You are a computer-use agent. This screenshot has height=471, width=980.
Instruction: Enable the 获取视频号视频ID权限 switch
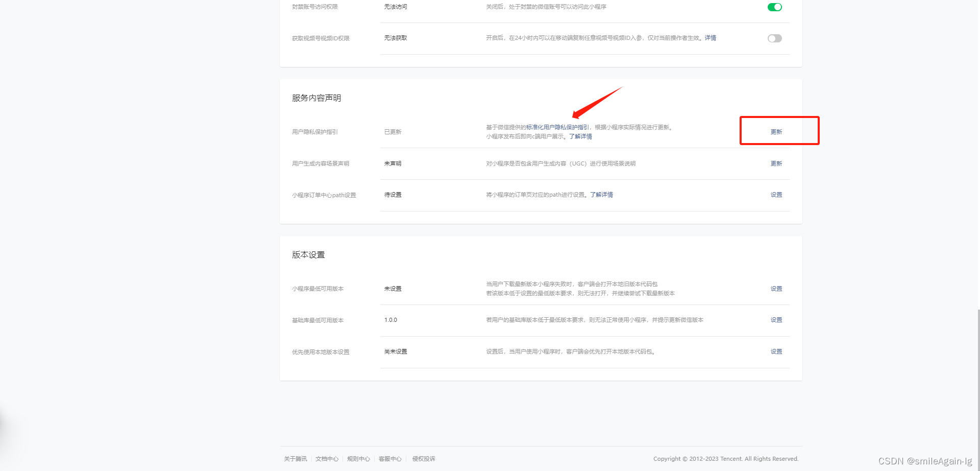point(774,38)
